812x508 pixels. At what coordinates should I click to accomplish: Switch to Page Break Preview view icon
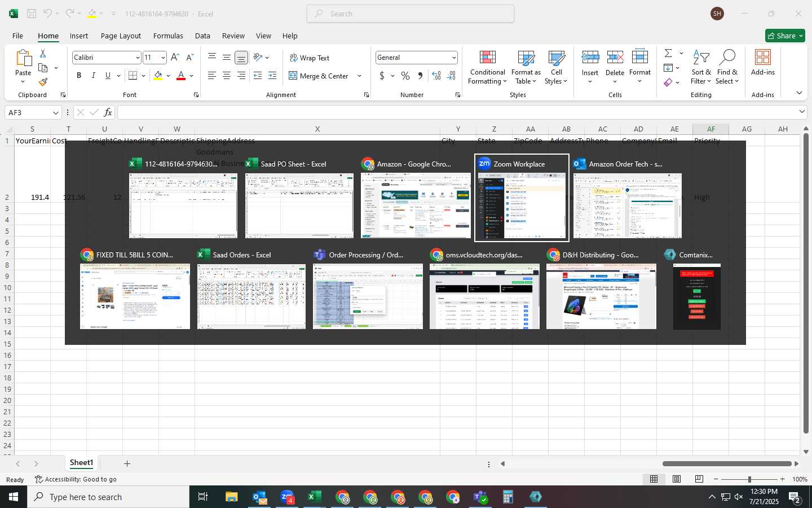[699, 479]
